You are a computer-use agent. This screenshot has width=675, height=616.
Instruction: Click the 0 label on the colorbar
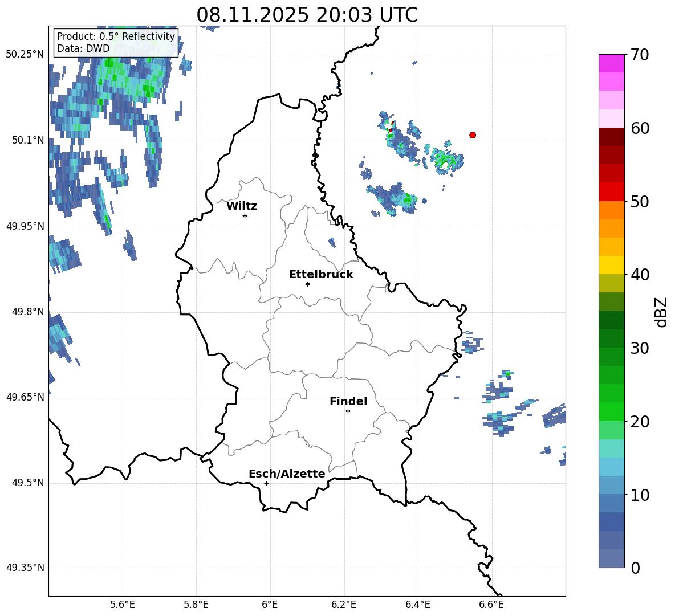(635, 568)
